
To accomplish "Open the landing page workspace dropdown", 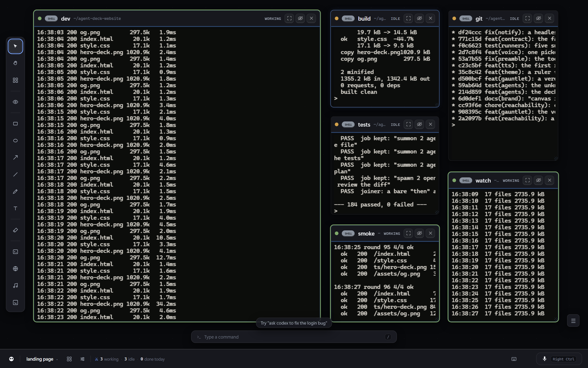I will [x=42, y=359].
